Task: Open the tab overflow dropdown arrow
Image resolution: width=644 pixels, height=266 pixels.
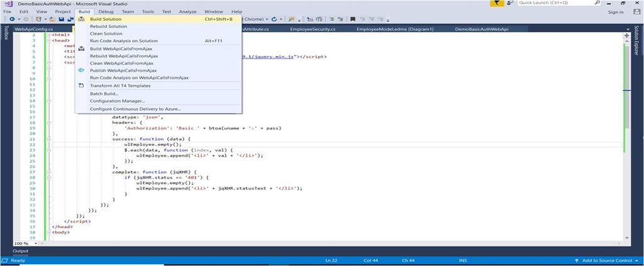Action: point(628,30)
